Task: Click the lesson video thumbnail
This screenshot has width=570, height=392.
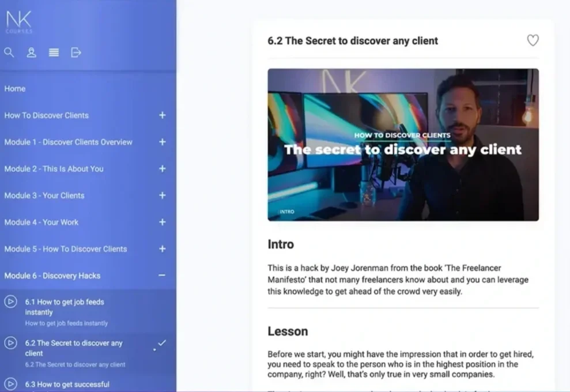Action: click(x=403, y=145)
